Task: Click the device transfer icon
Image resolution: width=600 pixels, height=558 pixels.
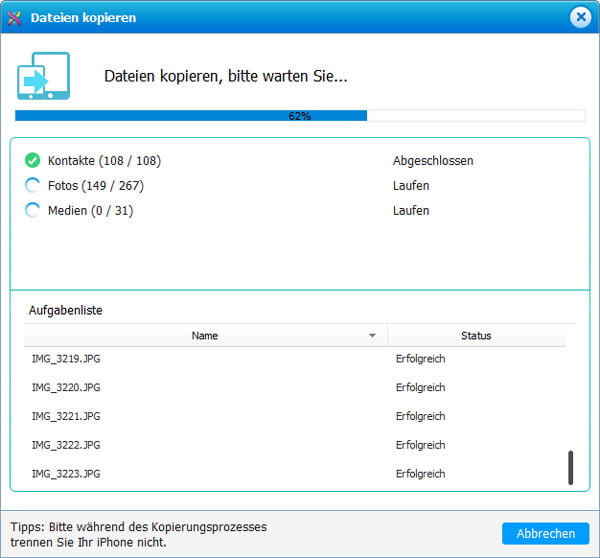Action: point(42,77)
